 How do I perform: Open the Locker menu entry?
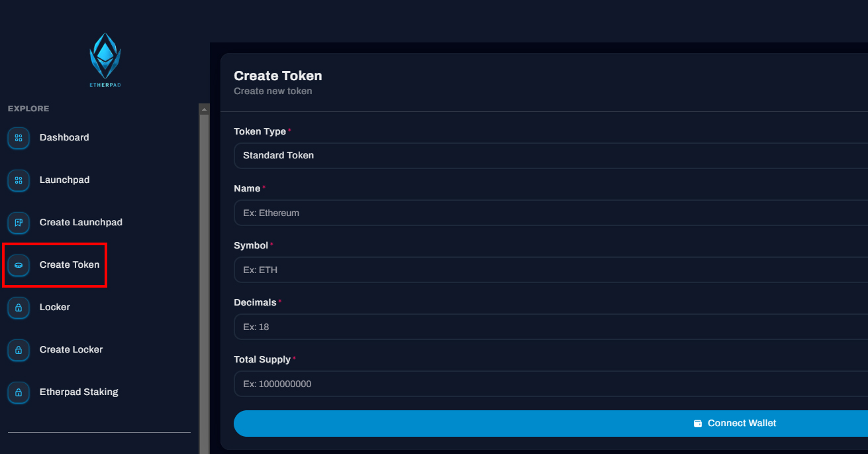tap(55, 308)
